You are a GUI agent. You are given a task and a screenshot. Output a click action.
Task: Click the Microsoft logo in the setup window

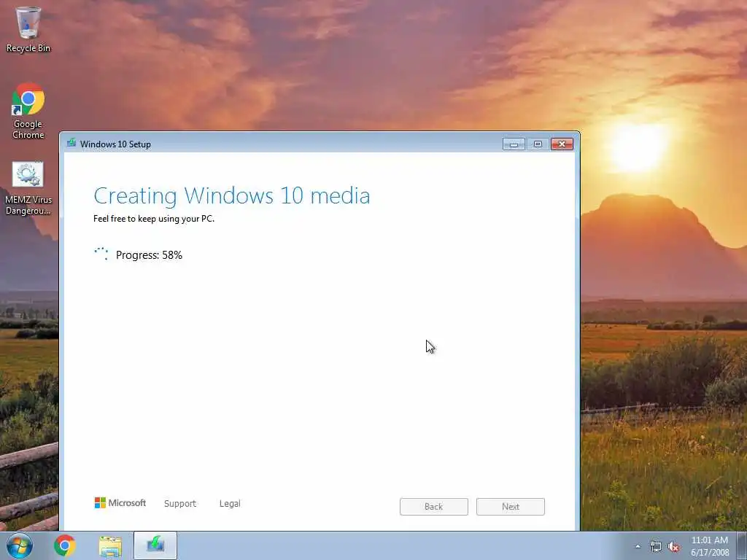[120, 503]
